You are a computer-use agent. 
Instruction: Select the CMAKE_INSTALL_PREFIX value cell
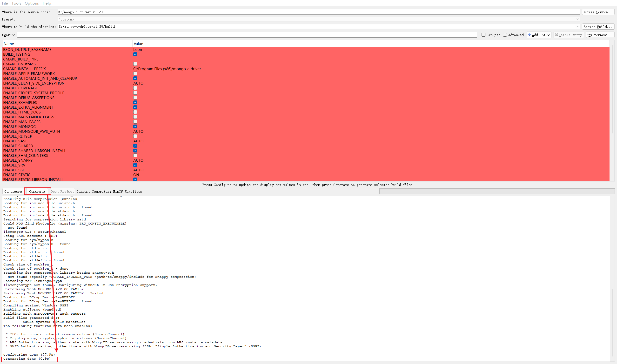(167, 69)
